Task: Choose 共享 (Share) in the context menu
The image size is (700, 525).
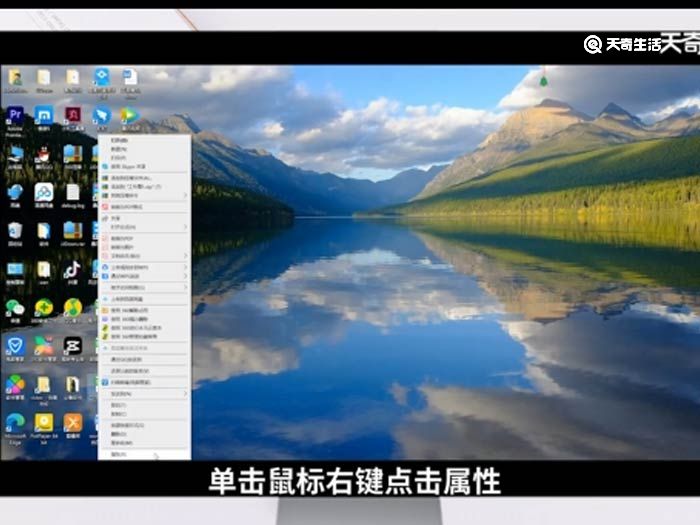Action: pyautogui.click(x=145, y=218)
